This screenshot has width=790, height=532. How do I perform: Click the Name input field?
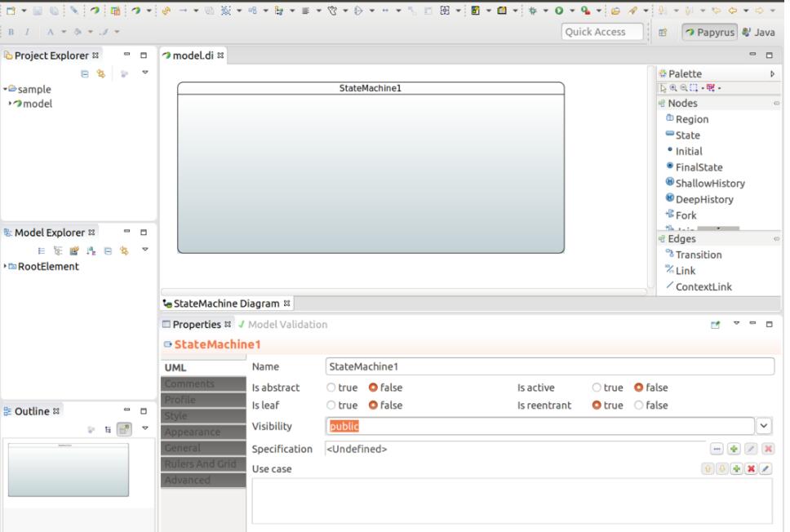pyautogui.click(x=548, y=367)
